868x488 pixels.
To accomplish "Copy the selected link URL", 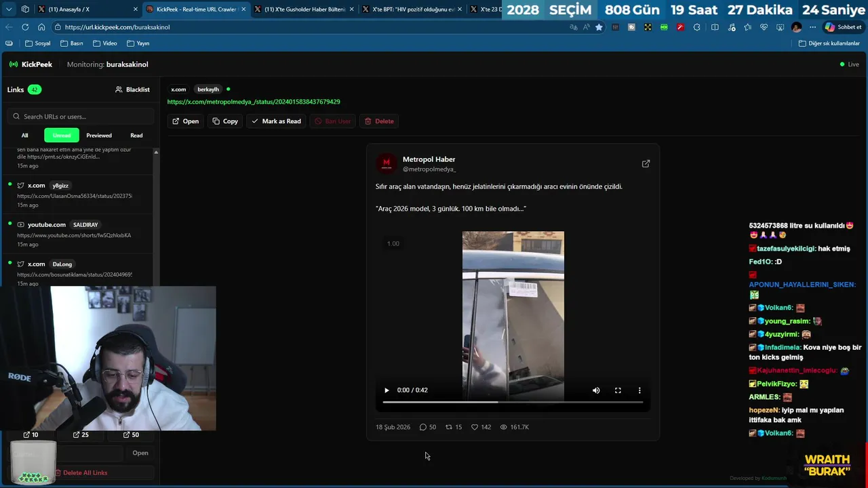I will pyautogui.click(x=225, y=121).
